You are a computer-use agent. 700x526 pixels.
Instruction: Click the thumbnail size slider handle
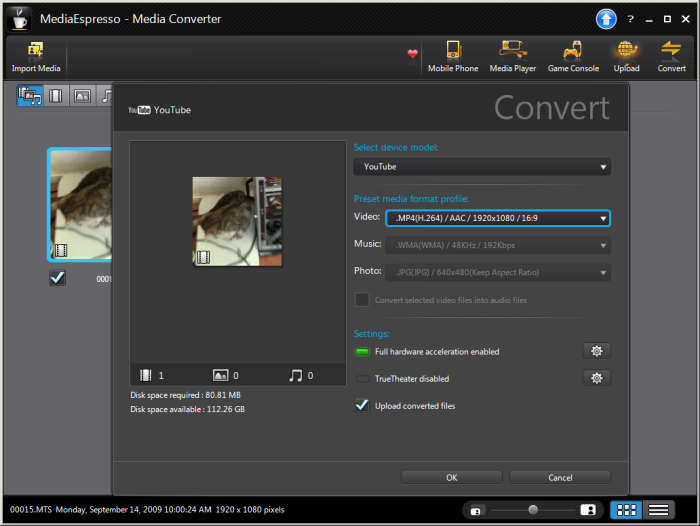pyautogui.click(x=533, y=510)
